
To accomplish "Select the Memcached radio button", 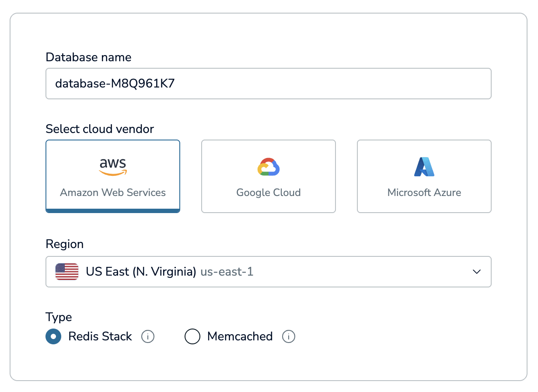I will pyautogui.click(x=192, y=336).
